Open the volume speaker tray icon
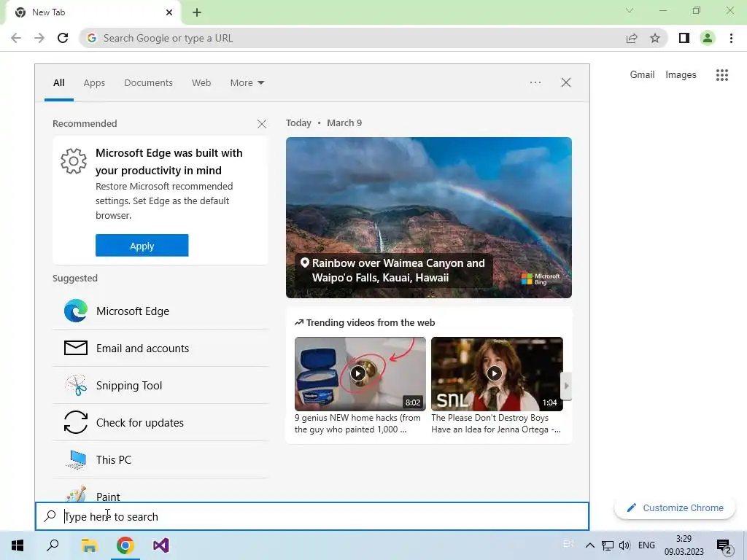This screenshot has width=747, height=560. tap(624, 545)
